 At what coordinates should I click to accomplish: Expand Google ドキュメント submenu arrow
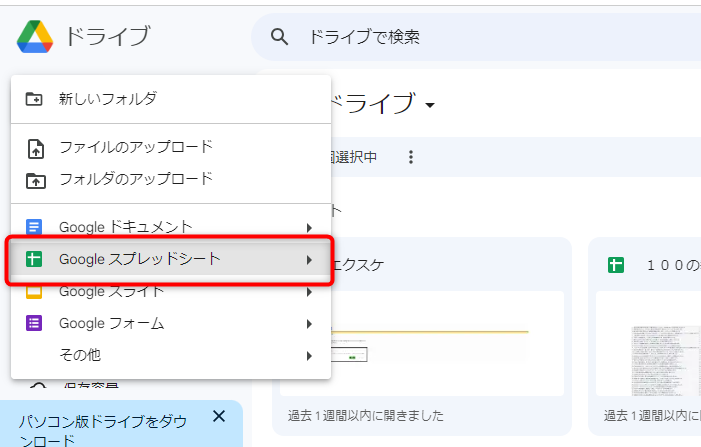tap(309, 228)
